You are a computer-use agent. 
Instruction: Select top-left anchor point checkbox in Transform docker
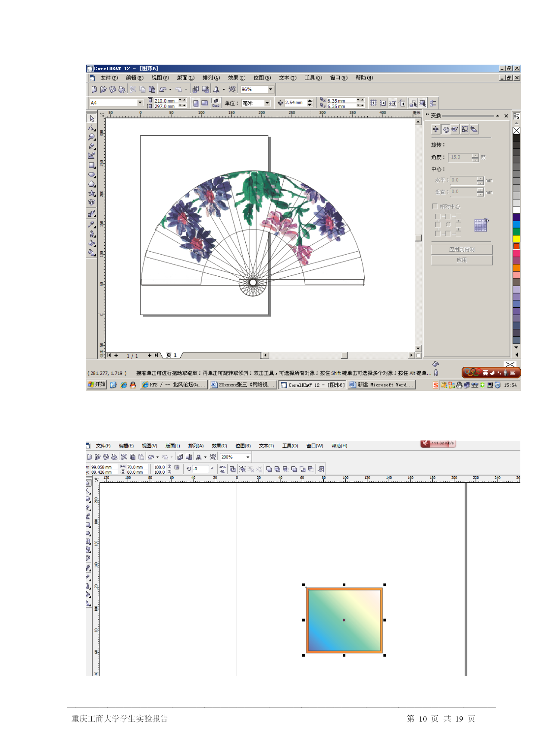click(438, 216)
